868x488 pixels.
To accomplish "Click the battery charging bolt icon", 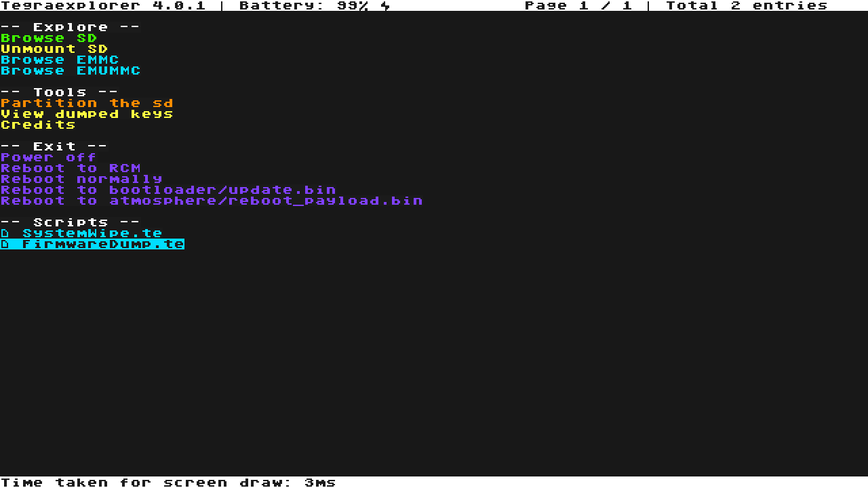I will (385, 5).
